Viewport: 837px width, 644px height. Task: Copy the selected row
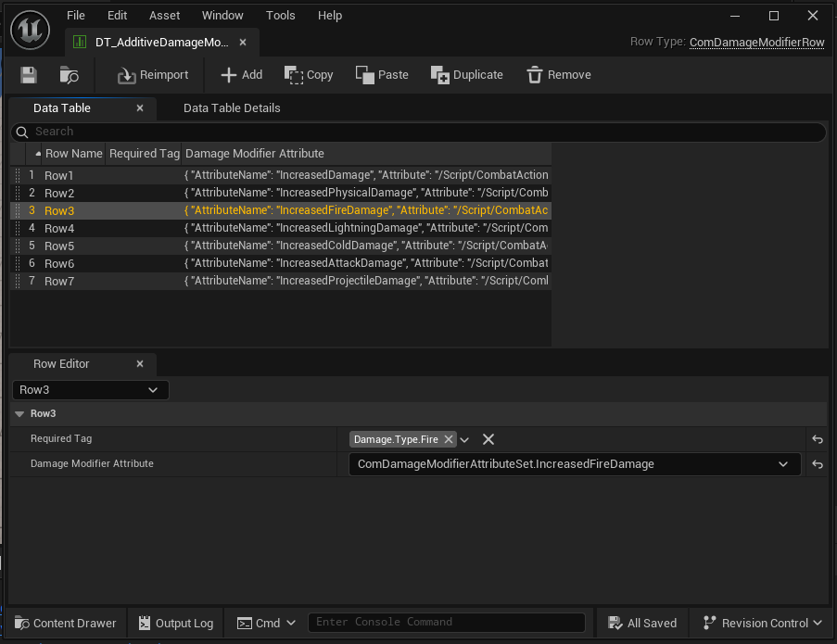click(x=309, y=75)
